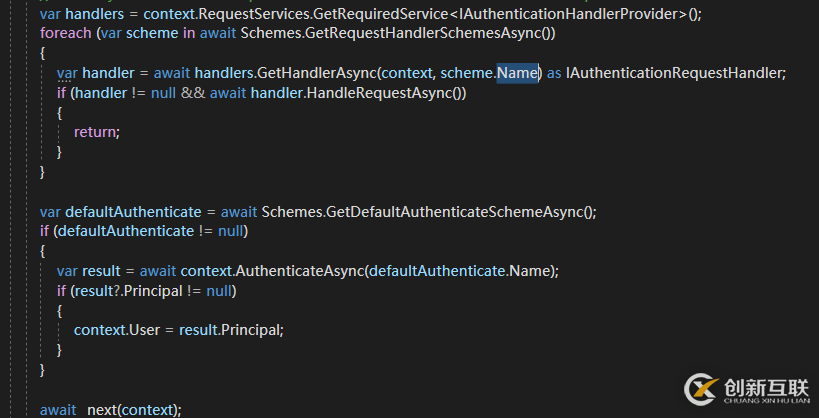
Task: Click the IAuthenticationRequestHandler type name
Action: point(675,73)
